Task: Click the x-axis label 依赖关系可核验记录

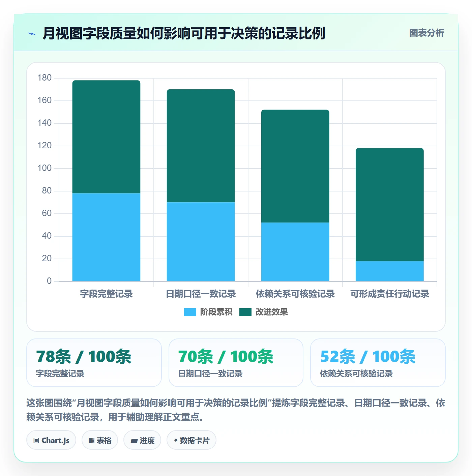Action: (295, 294)
